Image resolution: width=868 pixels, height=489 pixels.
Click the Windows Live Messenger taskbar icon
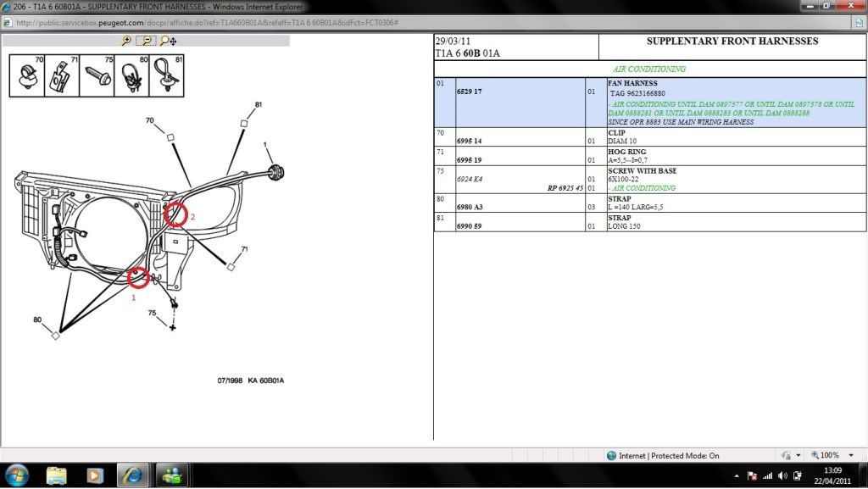[171, 475]
